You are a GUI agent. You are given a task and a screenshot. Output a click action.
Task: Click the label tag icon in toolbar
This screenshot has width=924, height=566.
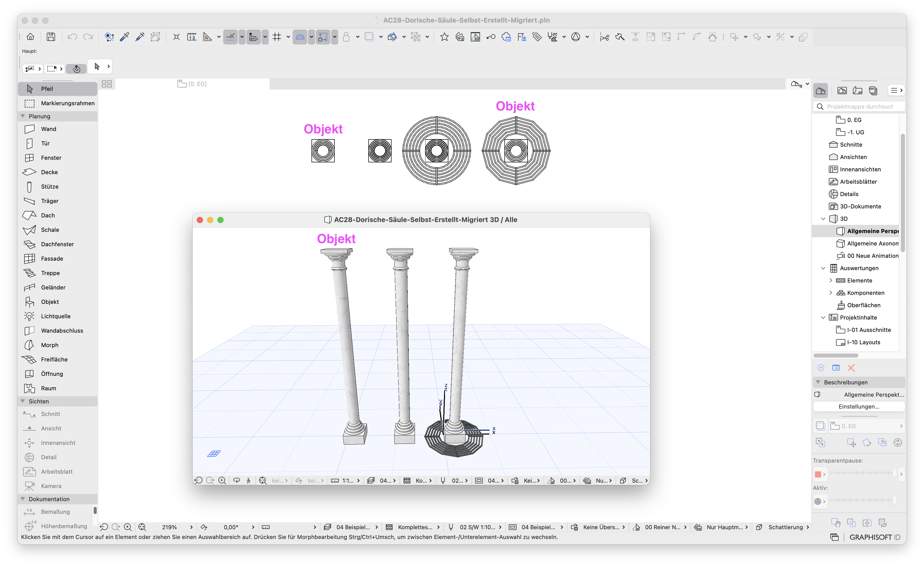point(537,37)
